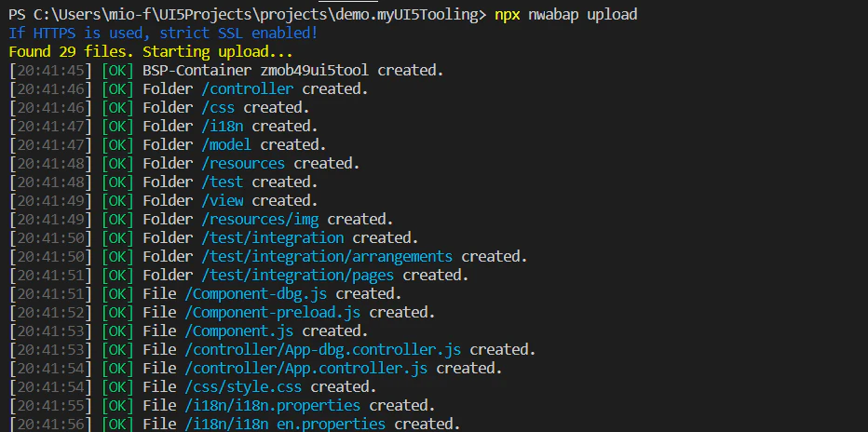Viewport: 868px width, 432px height.
Task: Click the /test/integration/arrangements path
Action: 327,257
